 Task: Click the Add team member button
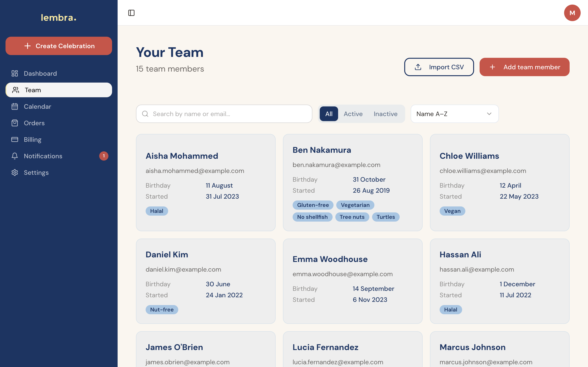pyautogui.click(x=524, y=67)
